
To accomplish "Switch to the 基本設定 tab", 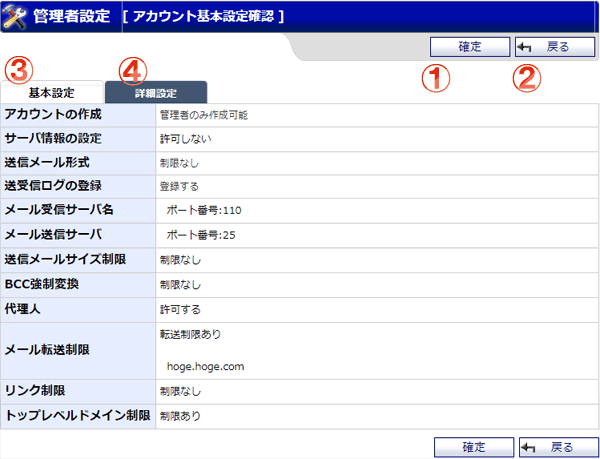I will [x=52, y=93].
